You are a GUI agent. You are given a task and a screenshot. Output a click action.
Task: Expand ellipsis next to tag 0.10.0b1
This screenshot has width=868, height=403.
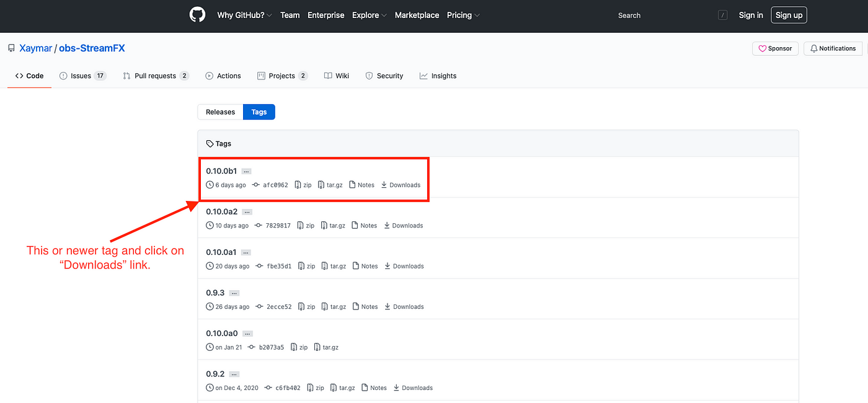(x=247, y=171)
